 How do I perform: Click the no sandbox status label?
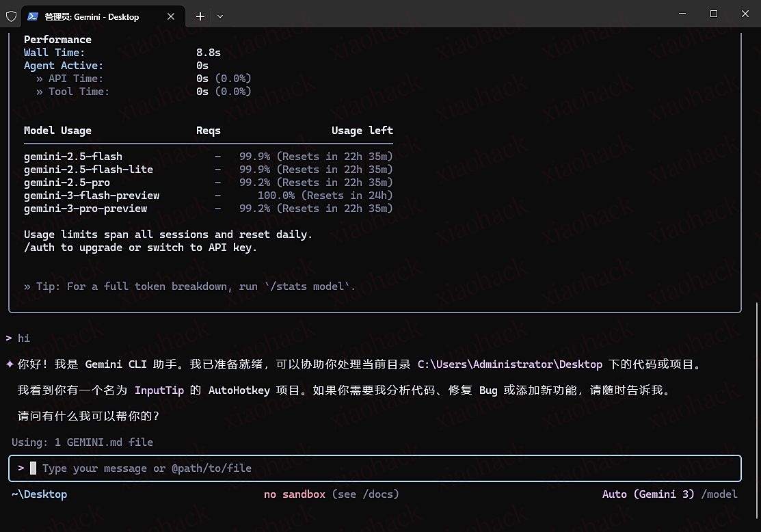295,494
